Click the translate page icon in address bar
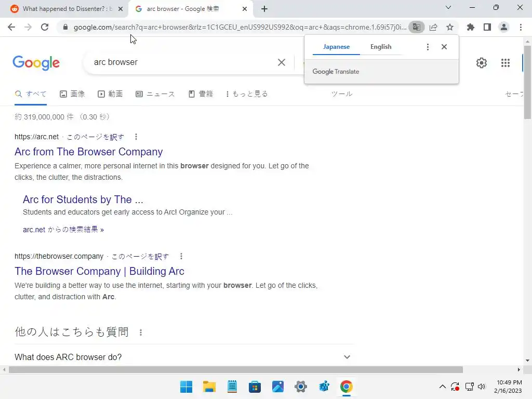This screenshot has width=532, height=399. pyautogui.click(x=416, y=27)
